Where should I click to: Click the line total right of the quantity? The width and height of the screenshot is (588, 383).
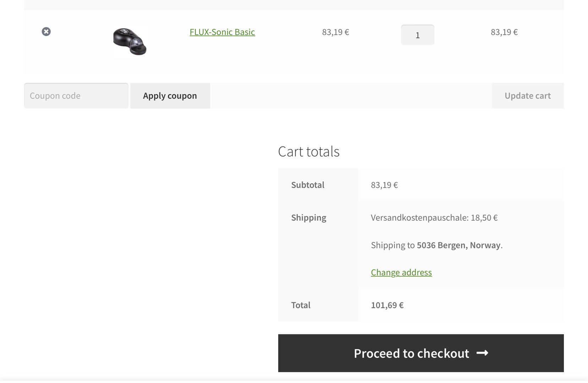click(x=504, y=32)
